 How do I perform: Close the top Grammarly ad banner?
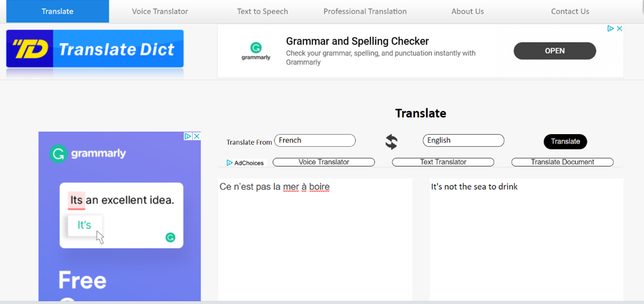click(619, 29)
